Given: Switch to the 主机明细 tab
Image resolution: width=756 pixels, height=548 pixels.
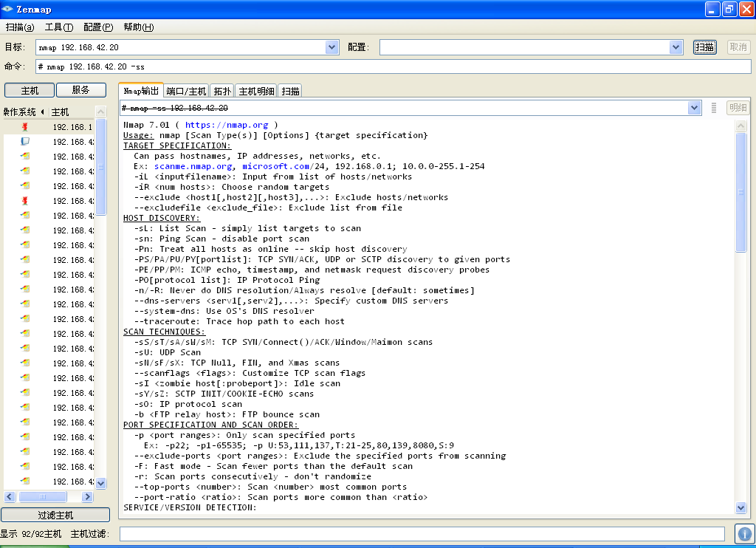Looking at the screenshot, I should (256, 91).
